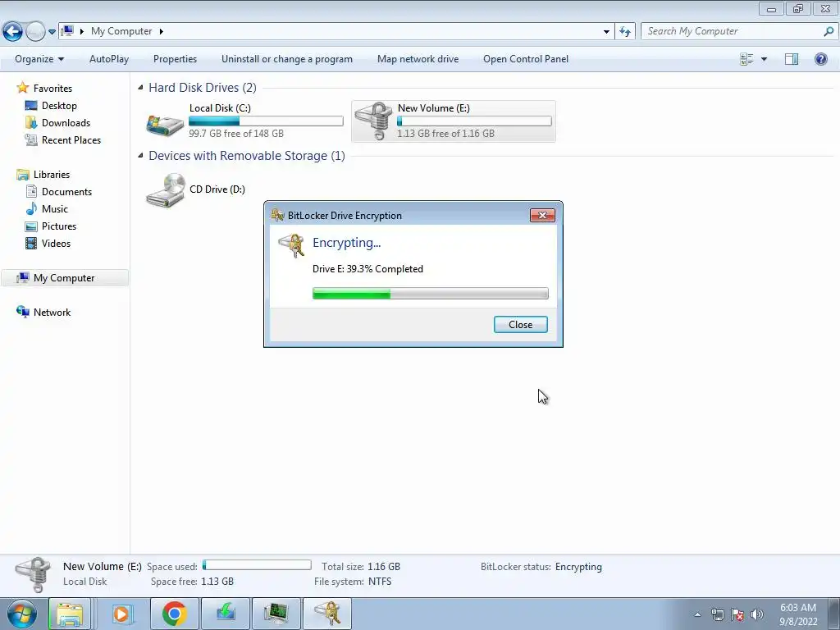Close BitLocker dialog with the red X

542,215
